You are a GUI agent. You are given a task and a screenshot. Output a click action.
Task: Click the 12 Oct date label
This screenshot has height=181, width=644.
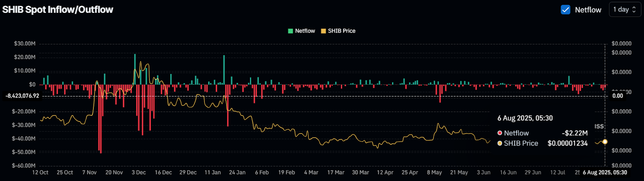[40, 172]
